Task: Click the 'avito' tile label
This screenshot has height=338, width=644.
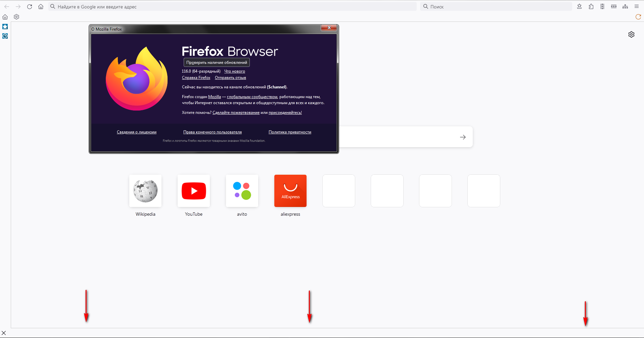Action: (x=242, y=214)
